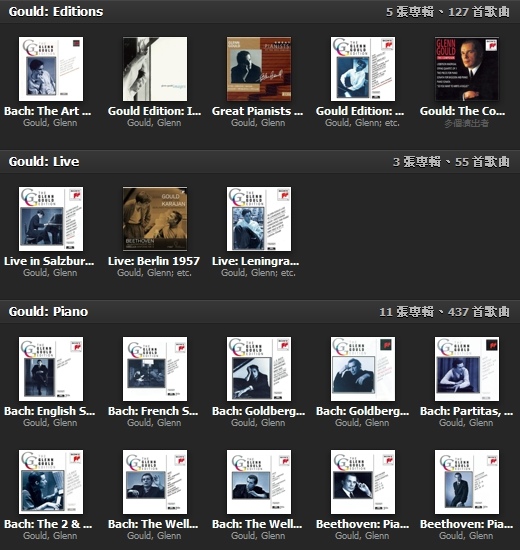Select artist name under 'Bach: The 2 & ...'

click(50, 536)
